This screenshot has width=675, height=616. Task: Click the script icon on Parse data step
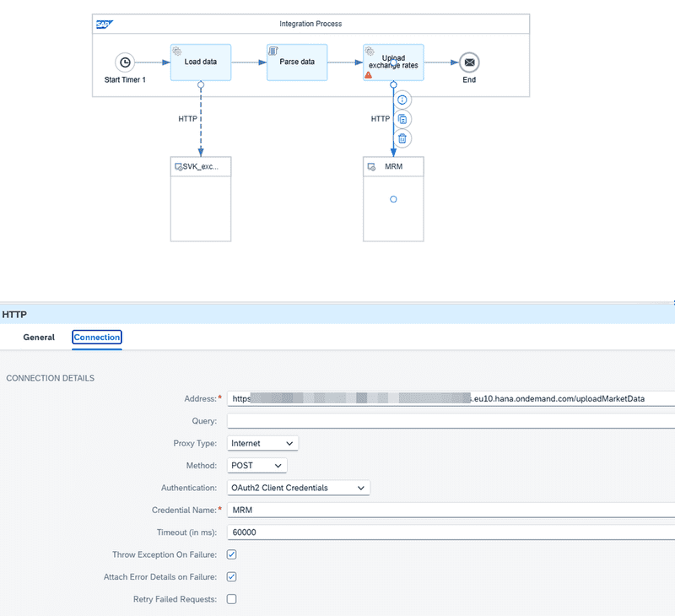(x=273, y=51)
